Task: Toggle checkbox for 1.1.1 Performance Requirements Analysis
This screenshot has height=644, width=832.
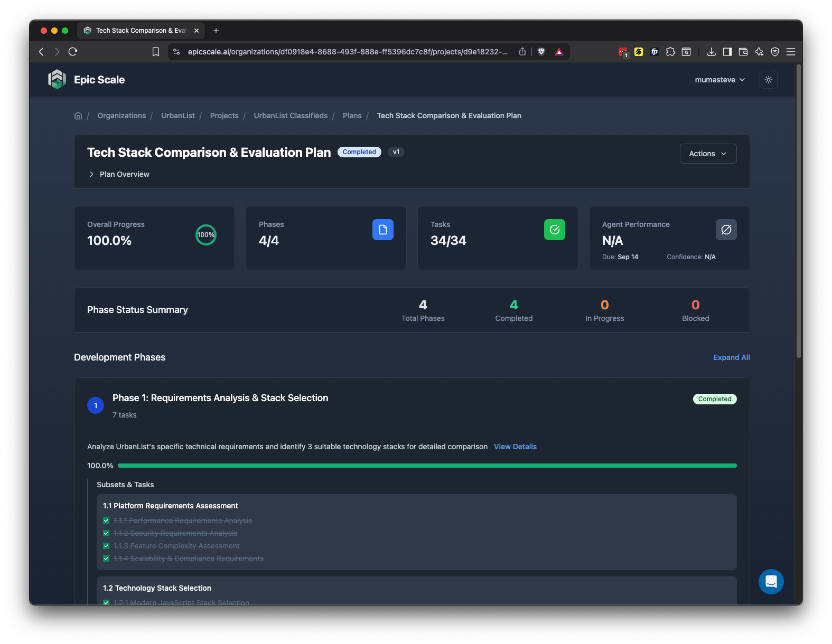Action: tap(106, 520)
